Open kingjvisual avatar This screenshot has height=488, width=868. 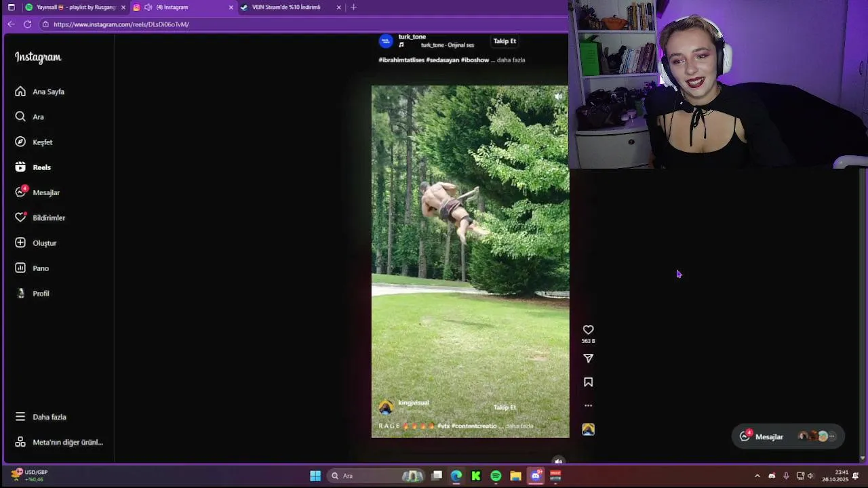tap(386, 407)
